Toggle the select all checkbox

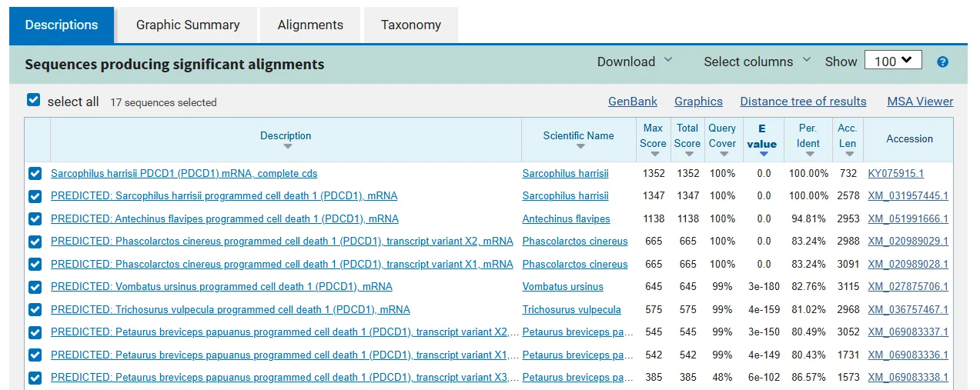(33, 100)
